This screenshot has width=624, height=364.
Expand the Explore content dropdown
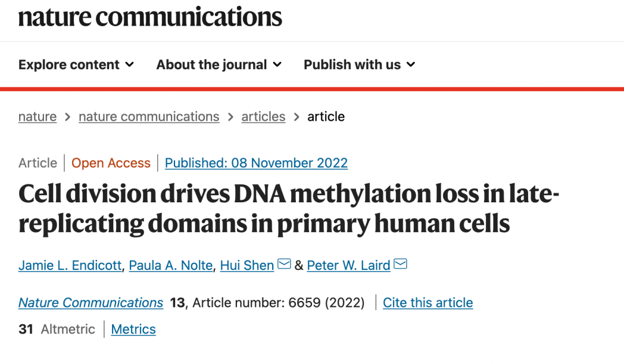point(76,65)
